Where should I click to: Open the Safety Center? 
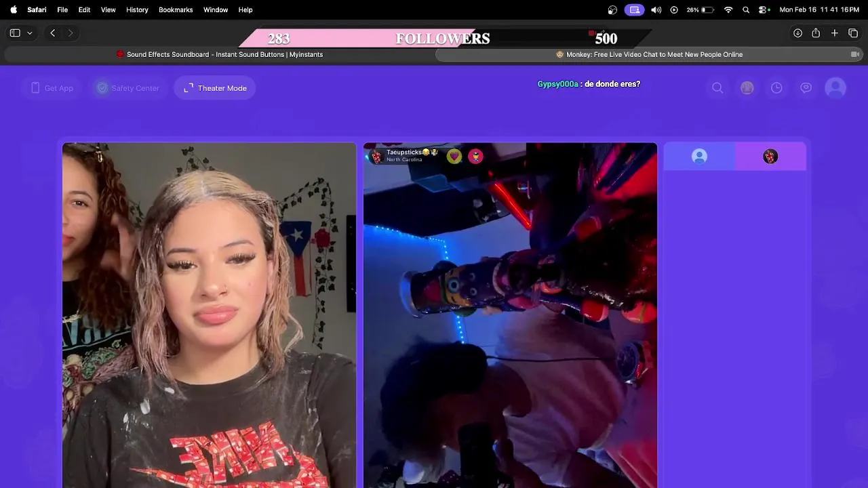128,88
